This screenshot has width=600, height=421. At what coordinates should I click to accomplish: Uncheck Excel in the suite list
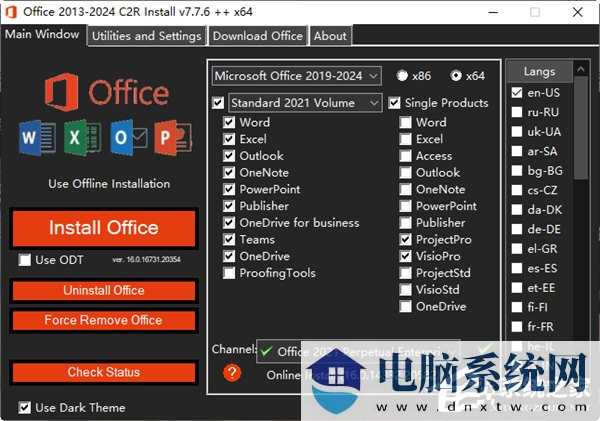pyautogui.click(x=229, y=139)
